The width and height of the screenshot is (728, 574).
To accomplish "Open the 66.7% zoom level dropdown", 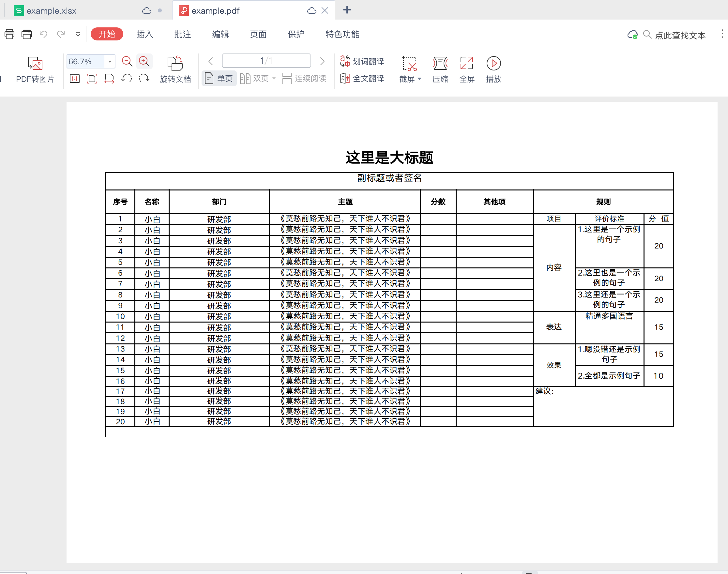I will click(x=110, y=62).
